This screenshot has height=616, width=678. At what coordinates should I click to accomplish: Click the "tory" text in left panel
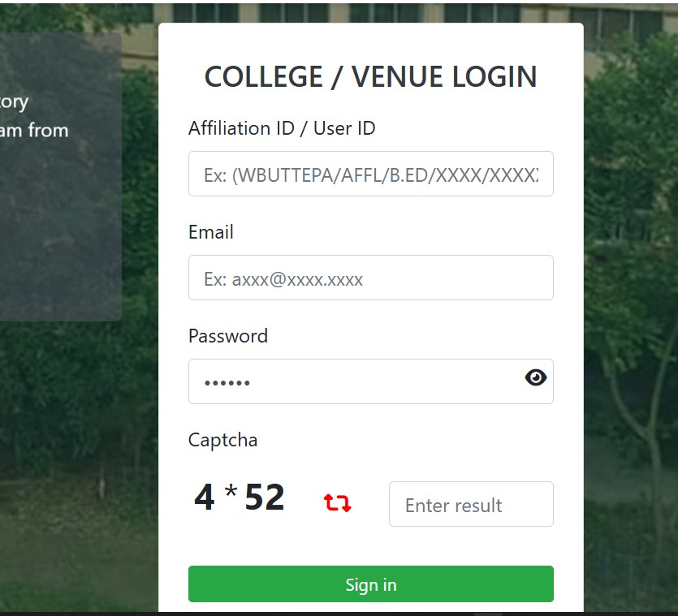click(14, 103)
